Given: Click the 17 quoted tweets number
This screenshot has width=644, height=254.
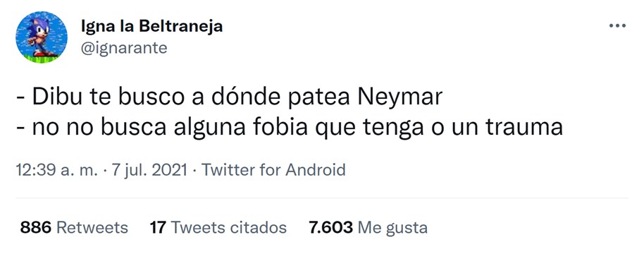Looking at the screenshot, I should click(x=158, y=227).
